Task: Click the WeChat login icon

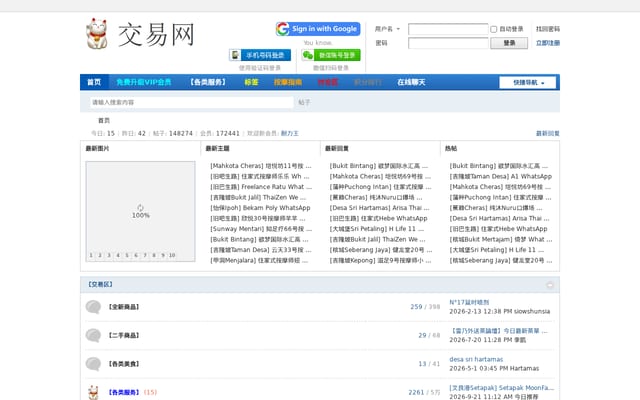Action: tap(308, 55)
